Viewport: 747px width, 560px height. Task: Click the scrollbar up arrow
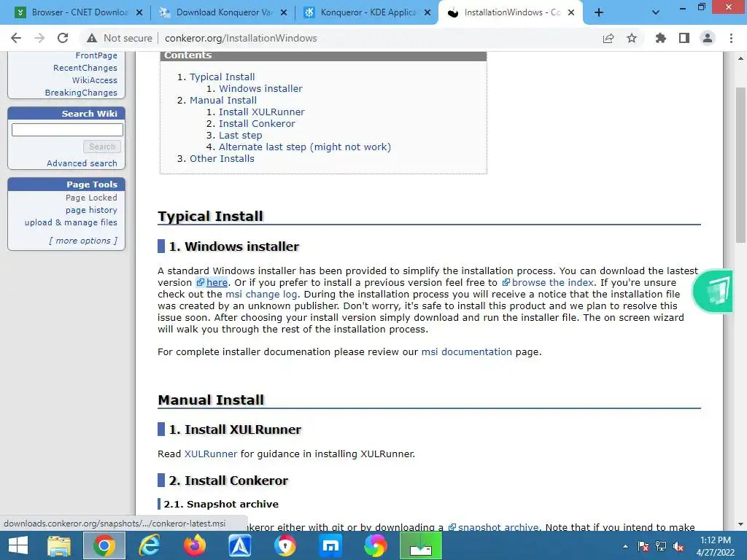click(x=740, y=58)
